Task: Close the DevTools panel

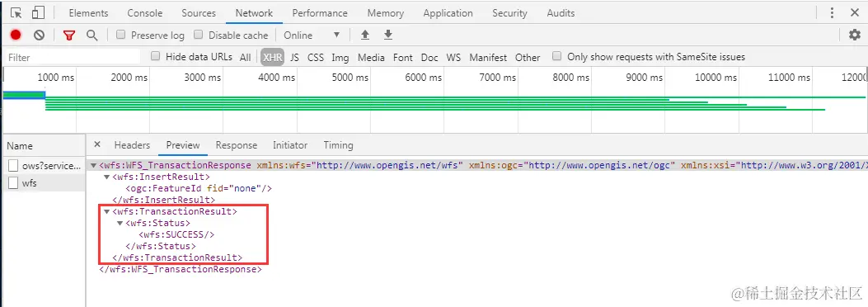Action: pyautogui.click(x=855, y=12)
